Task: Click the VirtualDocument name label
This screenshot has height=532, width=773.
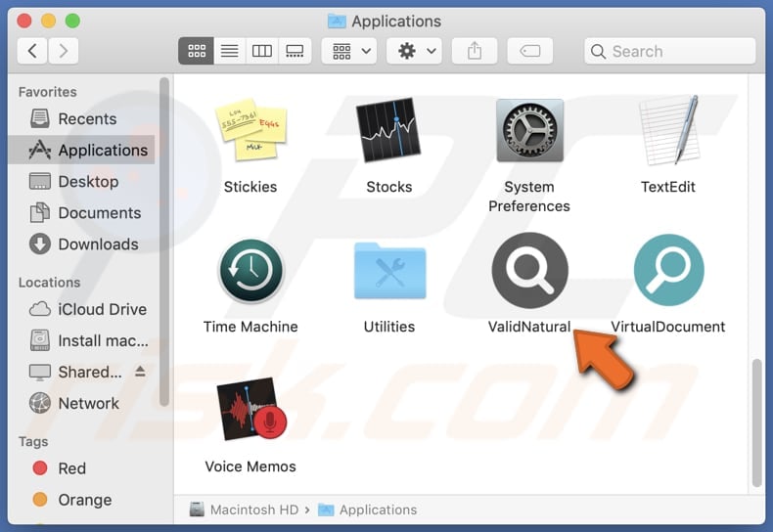Action: click(668, 327)
